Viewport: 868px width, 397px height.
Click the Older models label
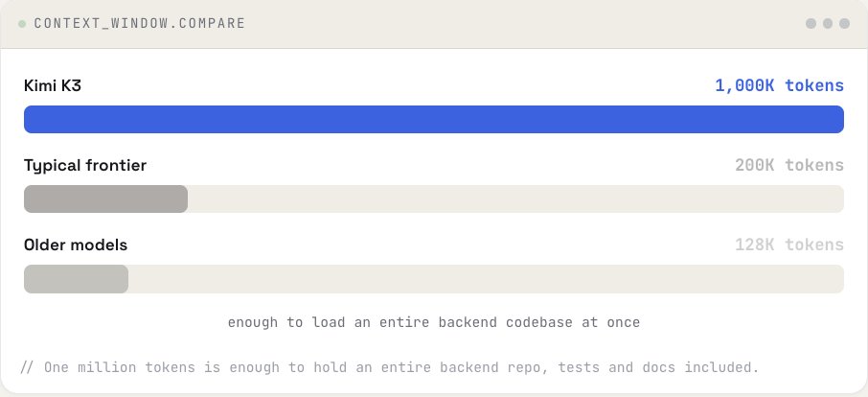tap(76, 245)
